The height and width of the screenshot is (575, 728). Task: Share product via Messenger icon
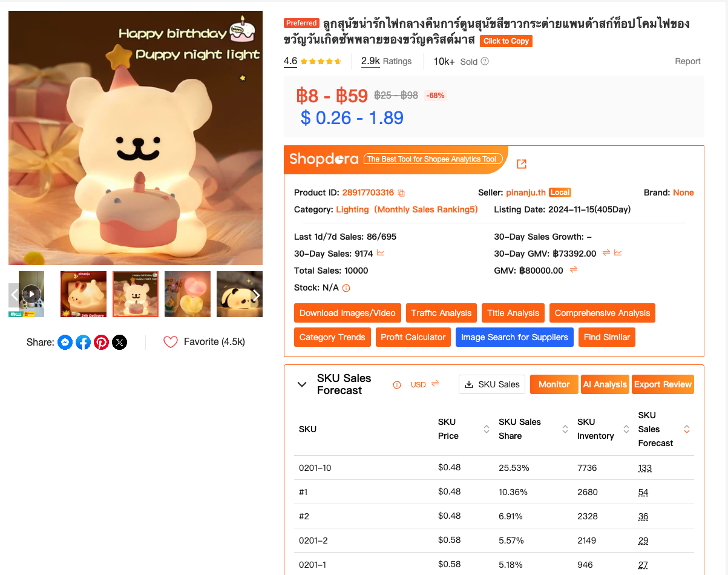tap(65, 343)
